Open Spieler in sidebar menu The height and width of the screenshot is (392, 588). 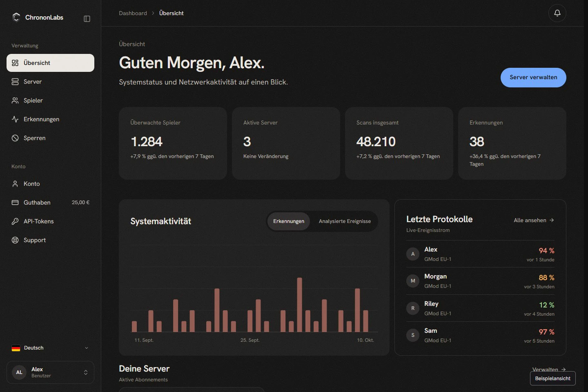click(50, 100)
